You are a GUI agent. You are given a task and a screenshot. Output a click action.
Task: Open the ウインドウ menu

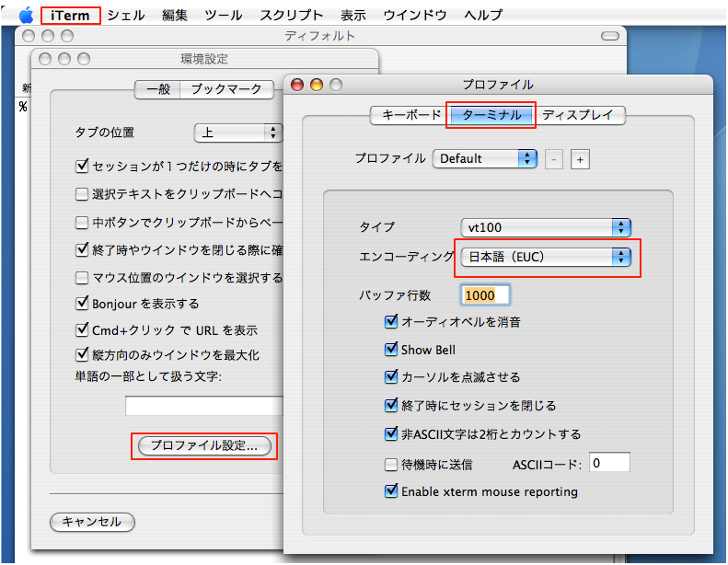click(x=414, y=16)
